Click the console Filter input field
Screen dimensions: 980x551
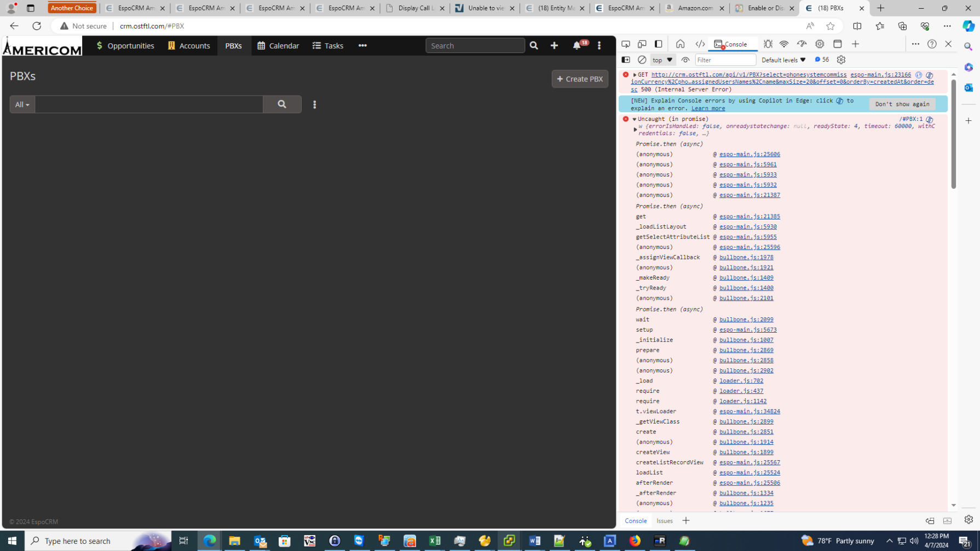pyautogui.click(x=725, y=60)
